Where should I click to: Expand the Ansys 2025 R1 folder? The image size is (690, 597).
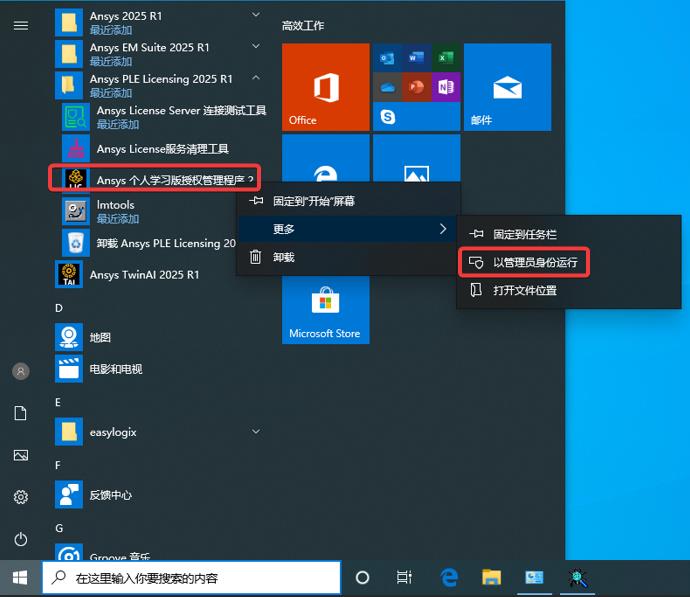click(158, 22)
